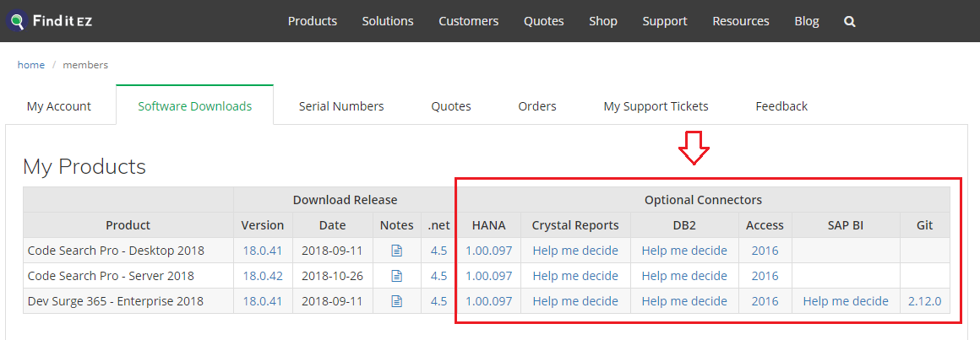This screenshot has height=340, width=980.
Task: Switch to Serial Numbers tab
Action: coord(341,106)
